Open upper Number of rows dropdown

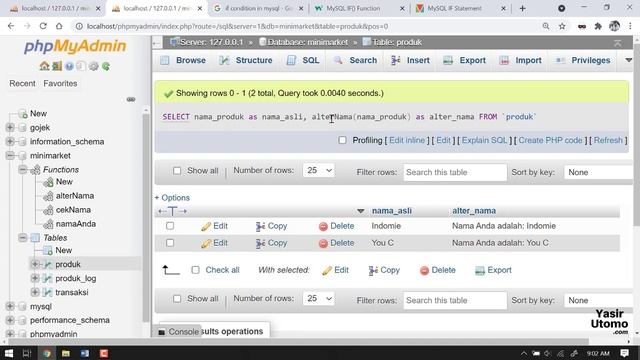[319, 171]
